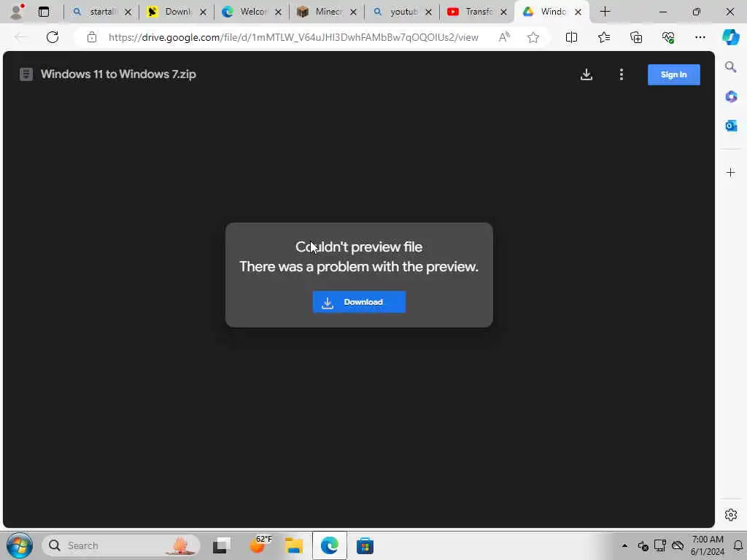747x560 pixels.
Task: Click the tray icon left of network
Action: pos(643,545)
